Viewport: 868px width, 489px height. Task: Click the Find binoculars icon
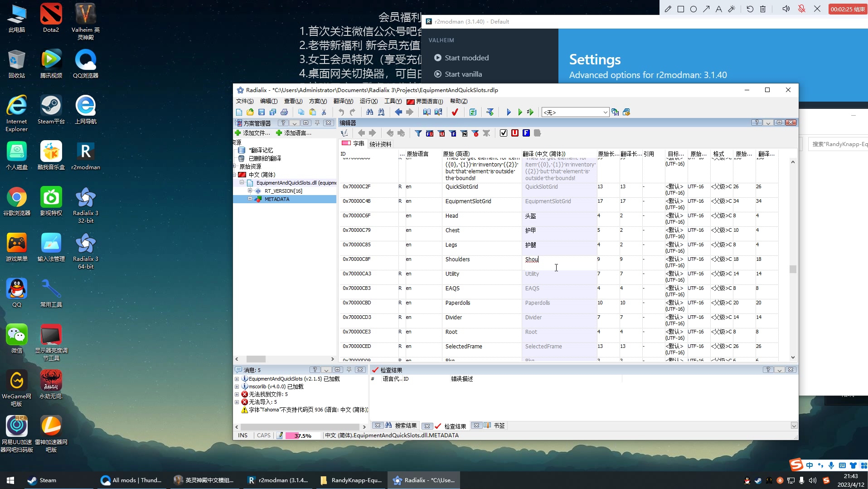pos(369,112)
